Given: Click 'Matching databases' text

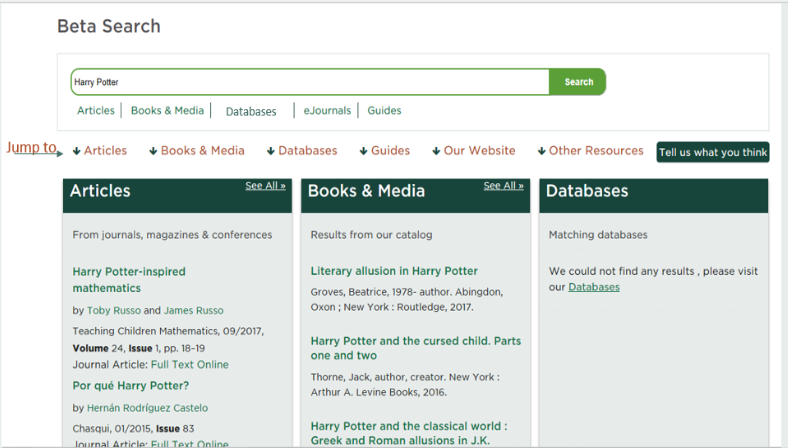Looking at the screenshot, I should (x=598, y=235).
